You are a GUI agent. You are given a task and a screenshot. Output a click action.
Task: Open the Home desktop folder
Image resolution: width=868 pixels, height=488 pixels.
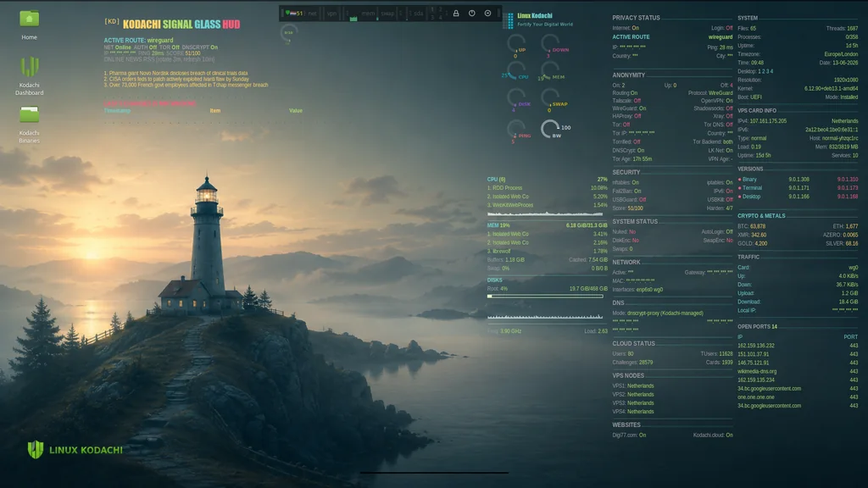tap(30, 25)
